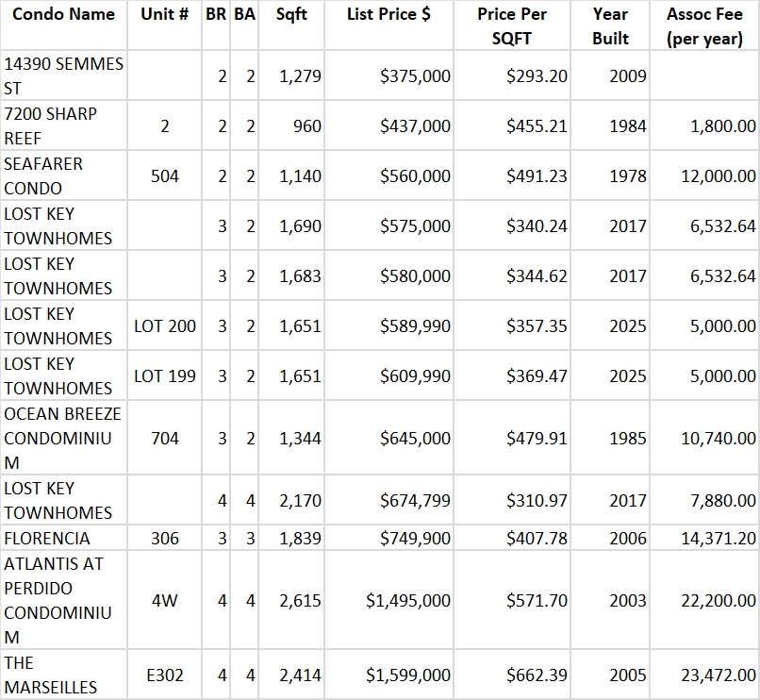Click the Price Per SQFT header

tap(511, 26)
